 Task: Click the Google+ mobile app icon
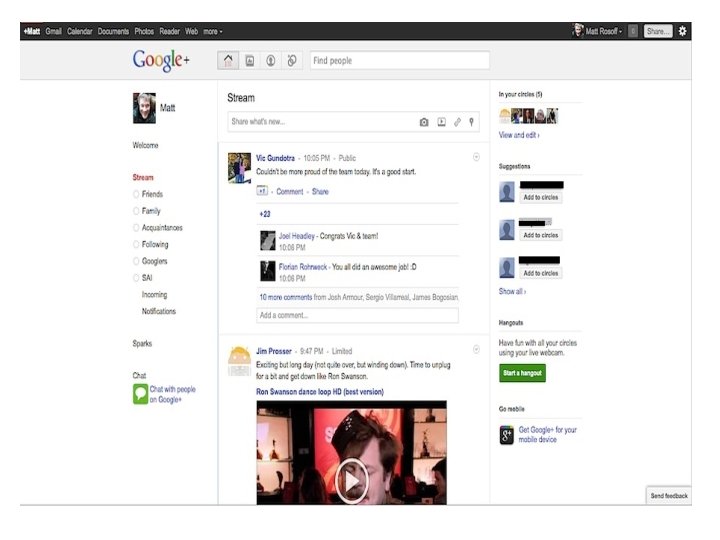[506, 435]
